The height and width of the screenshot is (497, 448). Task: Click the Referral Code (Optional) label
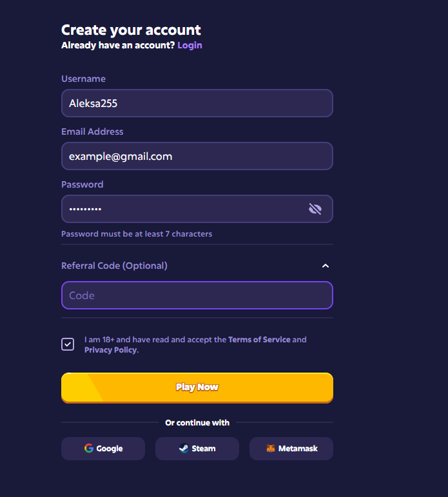(114, 266)
